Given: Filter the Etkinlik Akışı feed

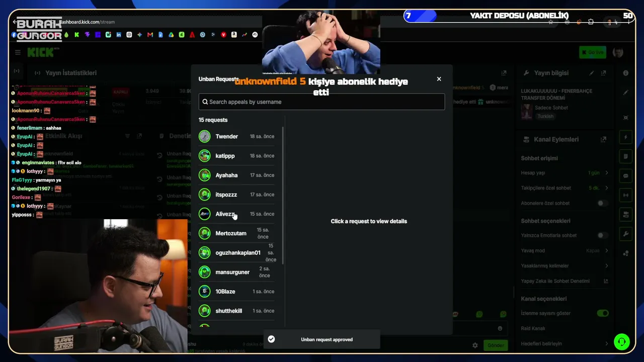Looking at the screenshot, I should click(127, 136).
